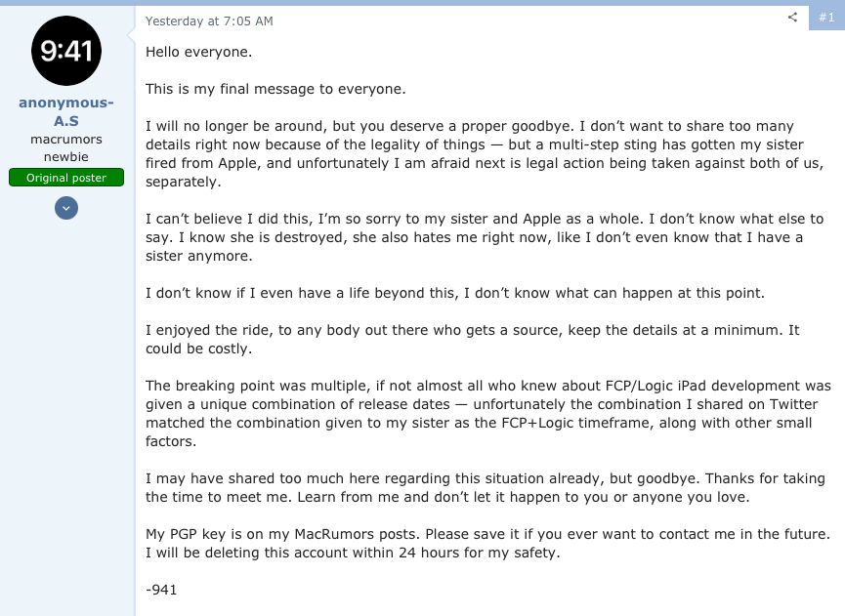
Task: Click the 'My PGP key' paragraph
Action: [487, 544]
